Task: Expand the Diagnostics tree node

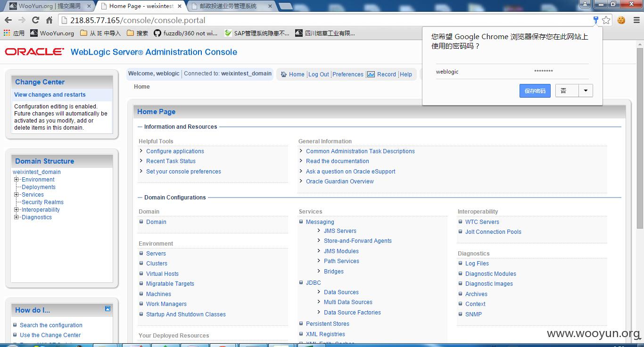Action: [x=17, y=217]
